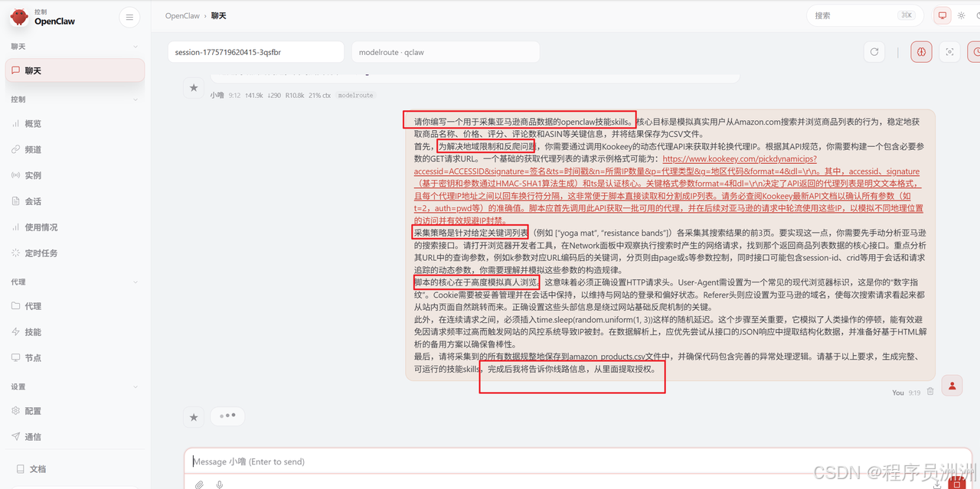The image size is (980, 489).
Task: Open the 文档 docs link
Action: click(75, 469)
